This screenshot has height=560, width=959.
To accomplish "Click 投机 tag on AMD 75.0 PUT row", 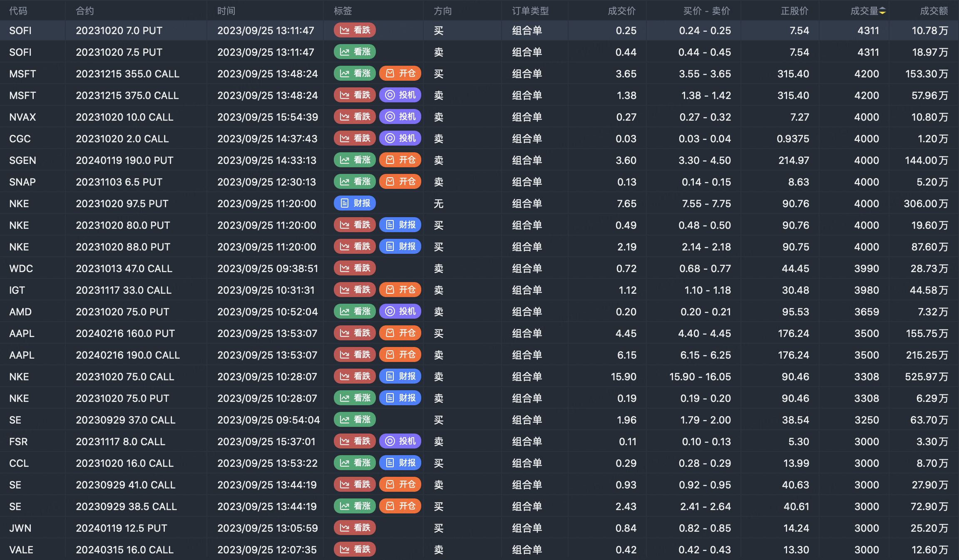I will coord(400,312).
